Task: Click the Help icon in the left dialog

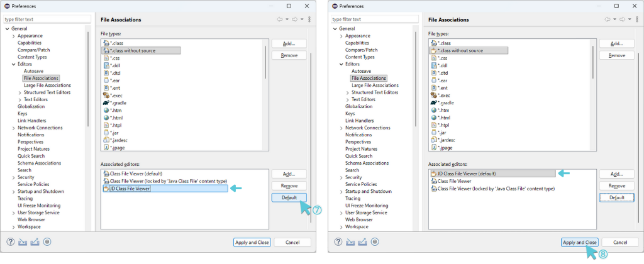Action: pos(11,241)
